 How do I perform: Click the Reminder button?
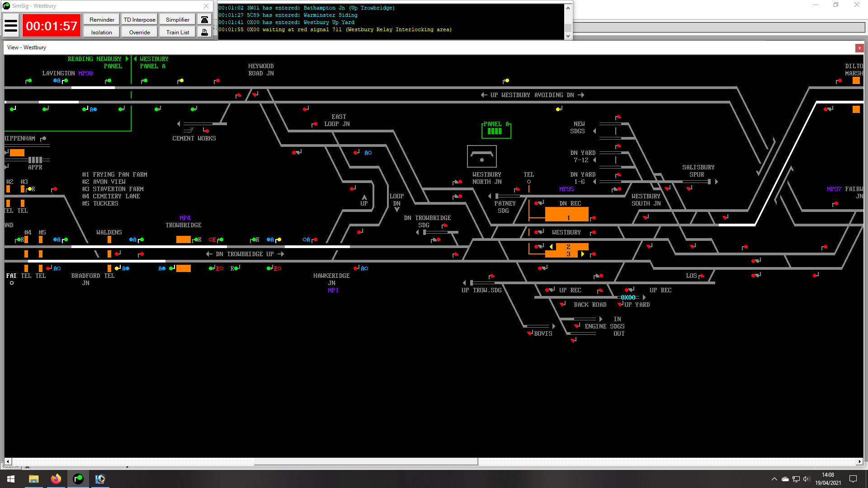(102, 19)
